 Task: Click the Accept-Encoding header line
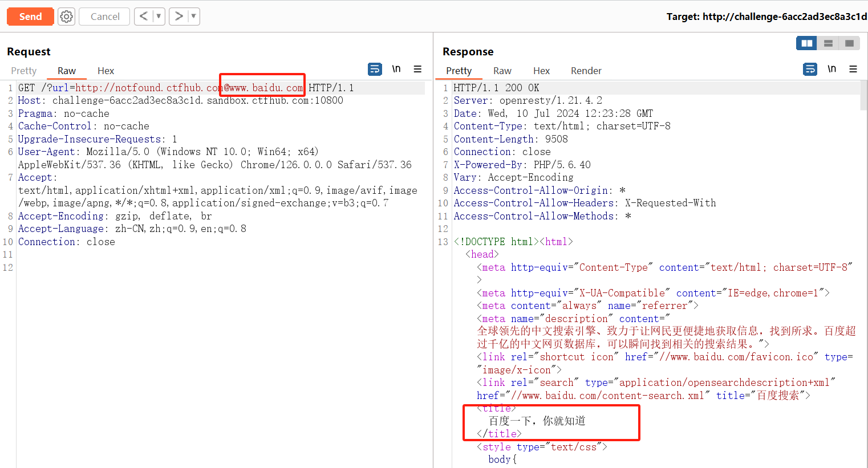coord(115,216)
